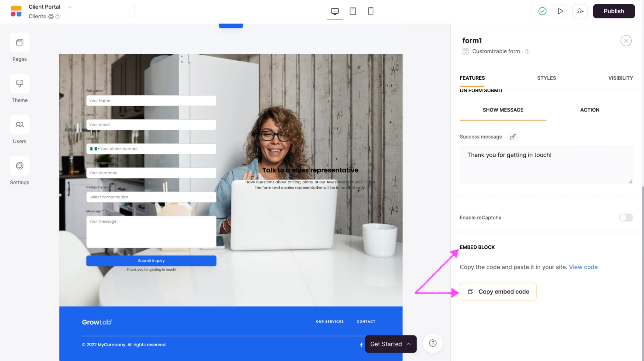Screen dimensions: 644x361
Task: Click the Your message text area
Action: tap(151, 232)
